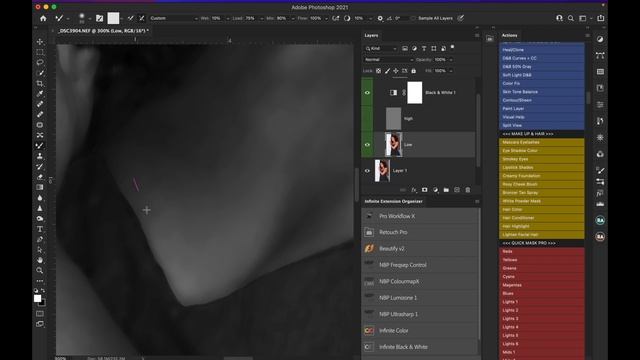Open the Actions panel options menu
The height and width of the screenshot is (360, 640).
[x=587, y=36]
